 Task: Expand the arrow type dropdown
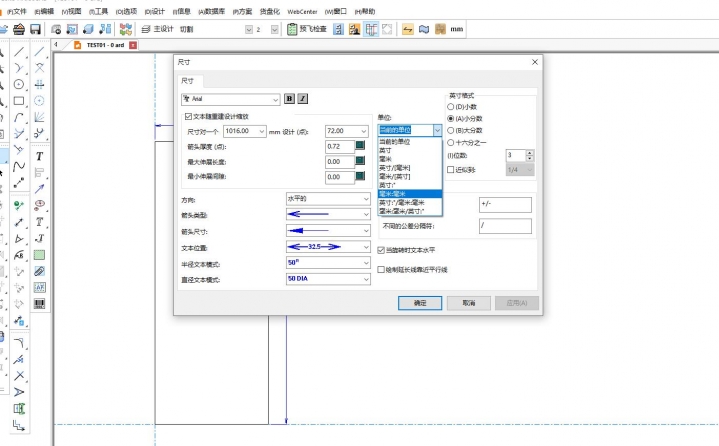366,214
